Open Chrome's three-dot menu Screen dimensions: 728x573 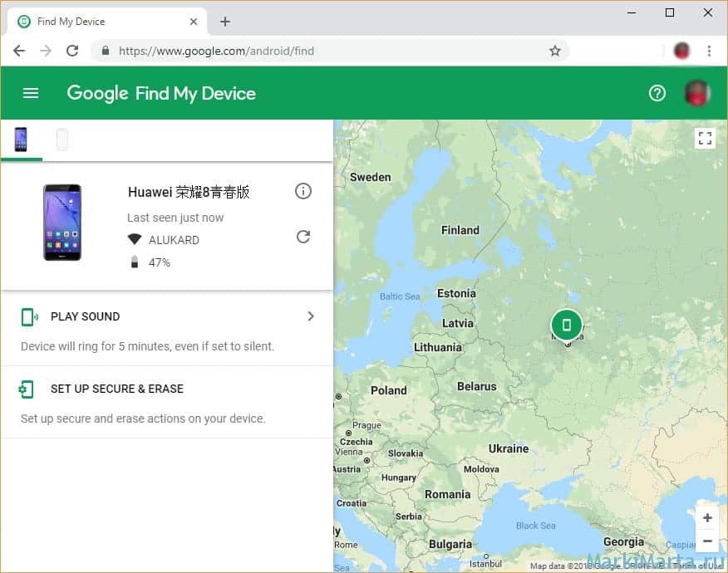709,51
